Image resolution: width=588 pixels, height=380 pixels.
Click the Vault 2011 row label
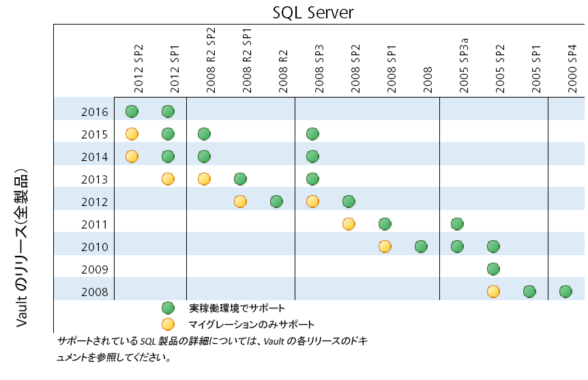[x=95, y=224]
